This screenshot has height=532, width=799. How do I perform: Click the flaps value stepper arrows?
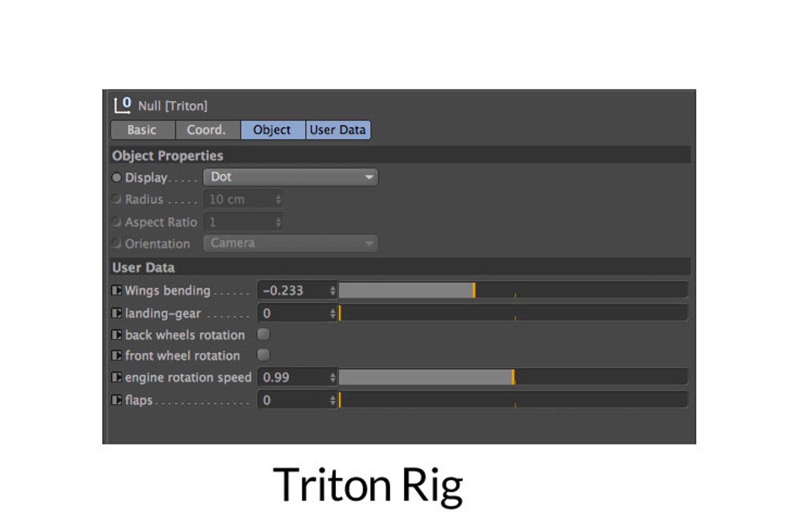(x=333, y=400)
